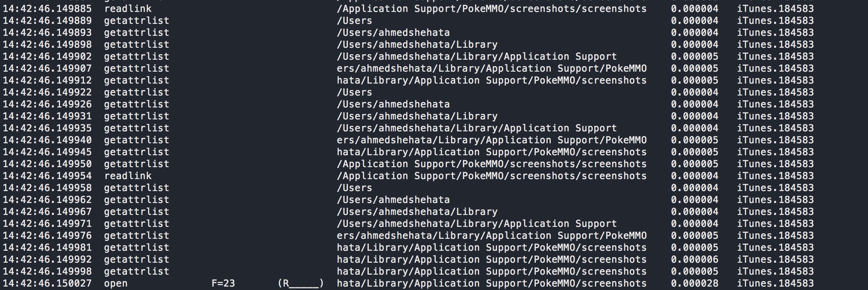Select the timestamp 14:42:46.149885
Screen dimensions: 868x290
tap(47, 9)
